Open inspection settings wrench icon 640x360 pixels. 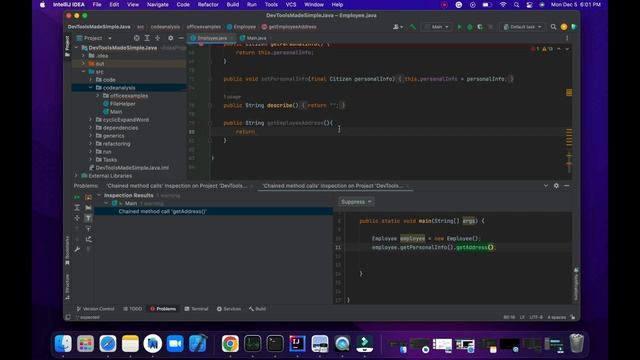coord(77,249)
